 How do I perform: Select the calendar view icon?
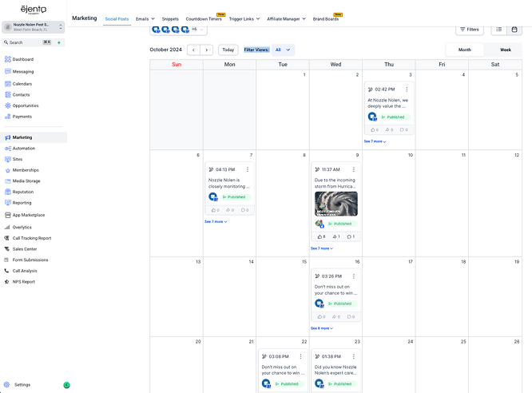[514, 30]
